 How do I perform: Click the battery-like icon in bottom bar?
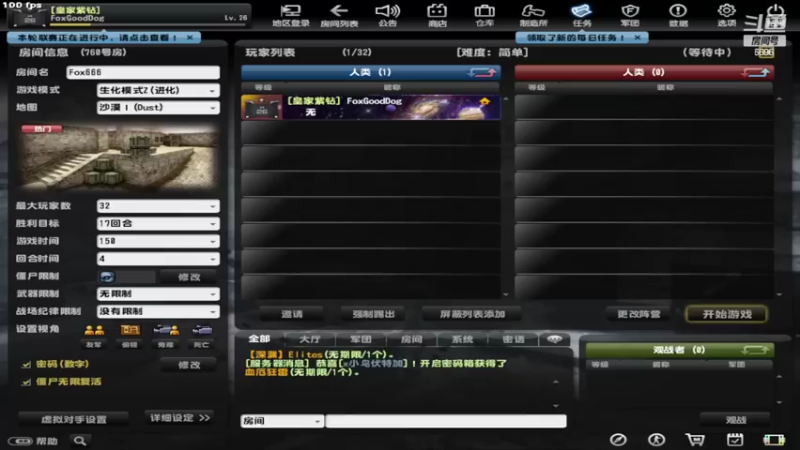point(773,439)
